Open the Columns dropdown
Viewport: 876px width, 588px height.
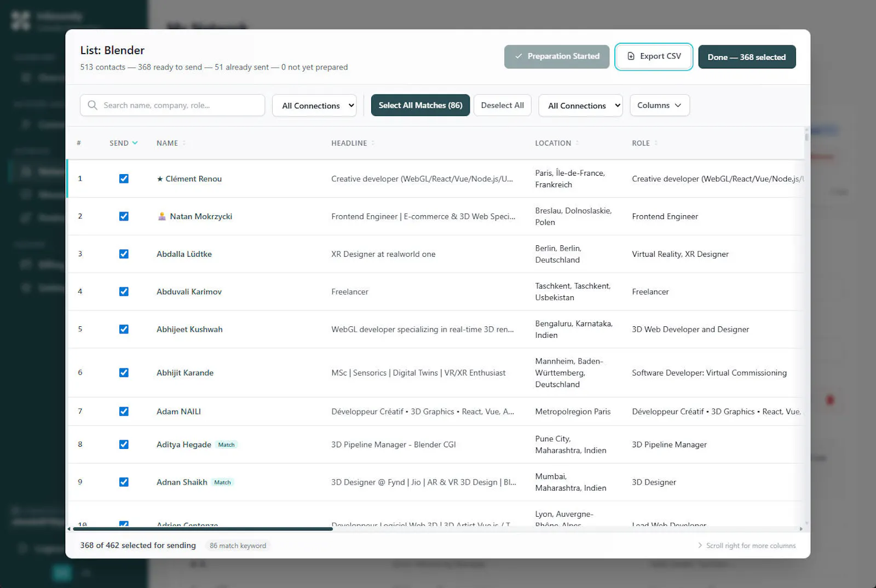click(x=660, y=105)
